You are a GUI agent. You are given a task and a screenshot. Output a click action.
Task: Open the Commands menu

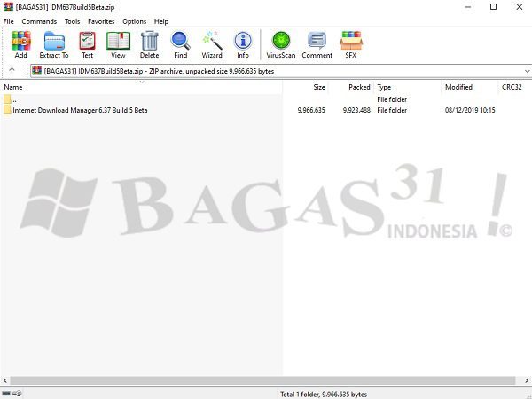coord(39,21)
